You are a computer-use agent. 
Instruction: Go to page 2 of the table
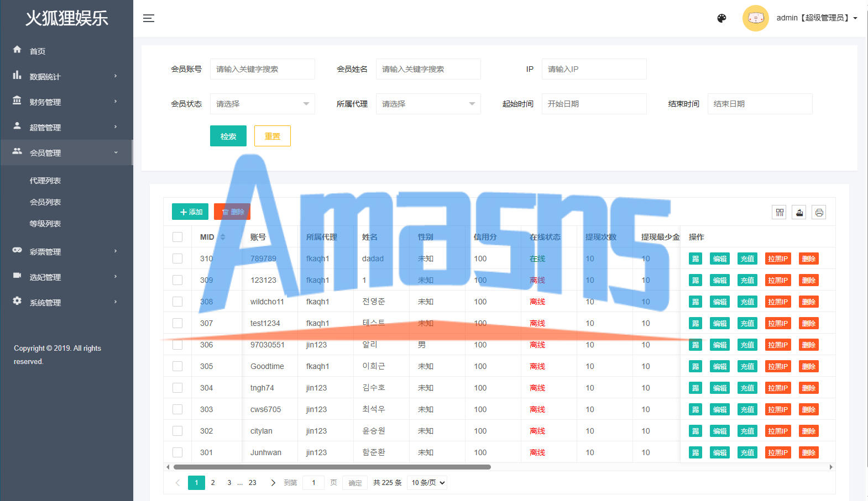click(x=213, y=483)
